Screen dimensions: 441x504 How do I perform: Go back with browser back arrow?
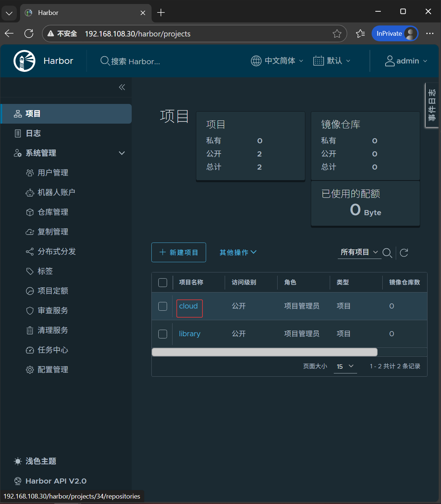(x=9, y=34)
